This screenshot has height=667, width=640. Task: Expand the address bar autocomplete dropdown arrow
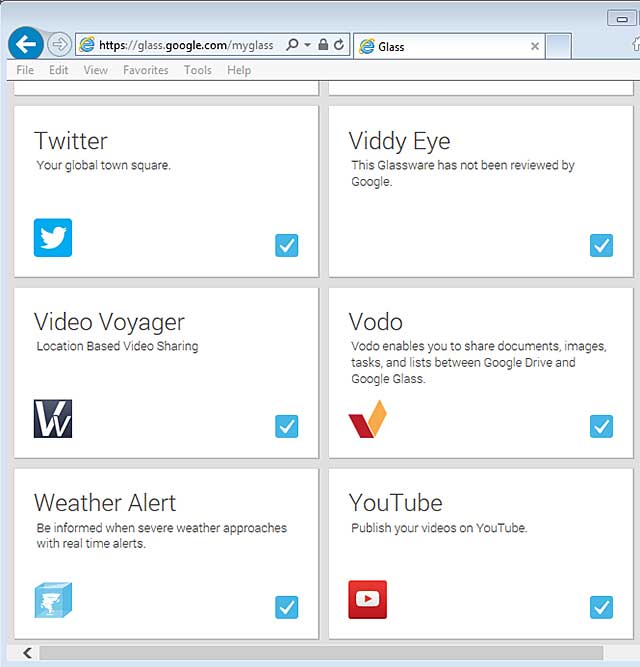pos(307,45)
